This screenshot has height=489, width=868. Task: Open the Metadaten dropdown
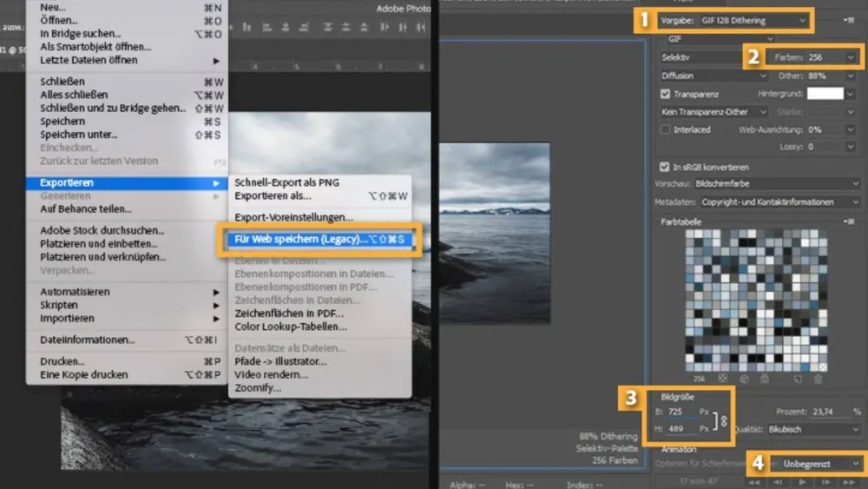pyautogui.click(x=780, y=202)
